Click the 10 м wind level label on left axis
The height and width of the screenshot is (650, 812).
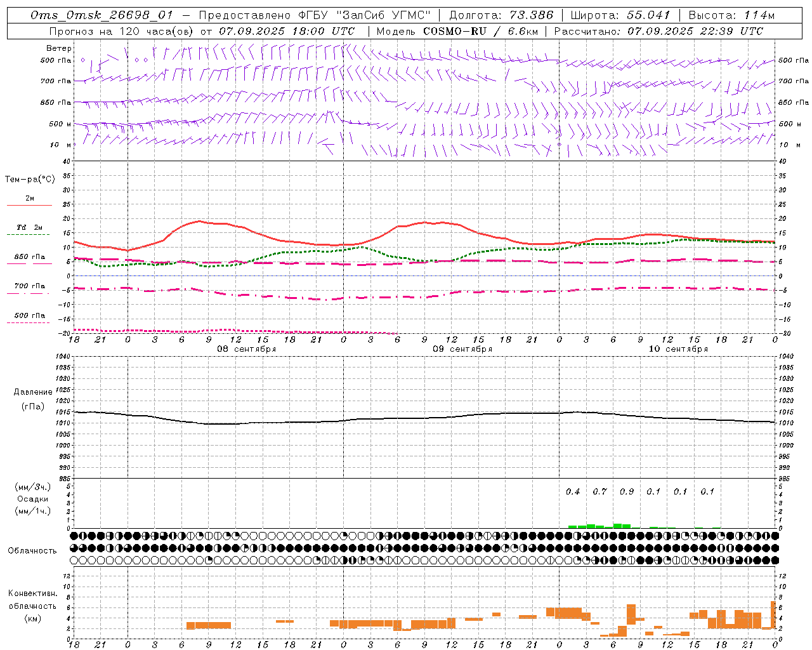(61, 145)
